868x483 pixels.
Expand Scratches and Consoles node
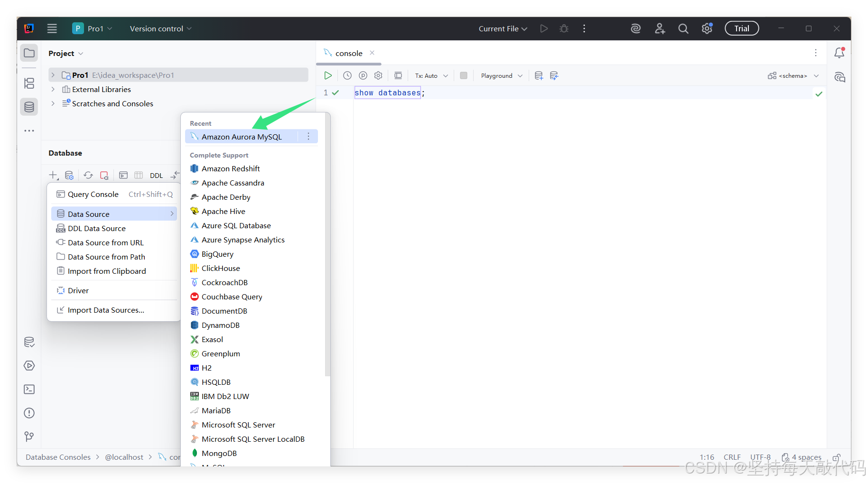coord(53,103)
